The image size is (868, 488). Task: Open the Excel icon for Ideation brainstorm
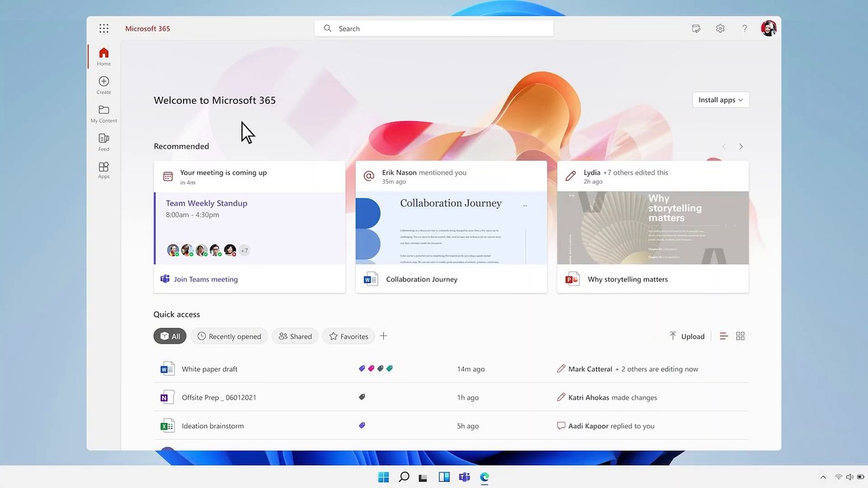click(x=167, y=426)
